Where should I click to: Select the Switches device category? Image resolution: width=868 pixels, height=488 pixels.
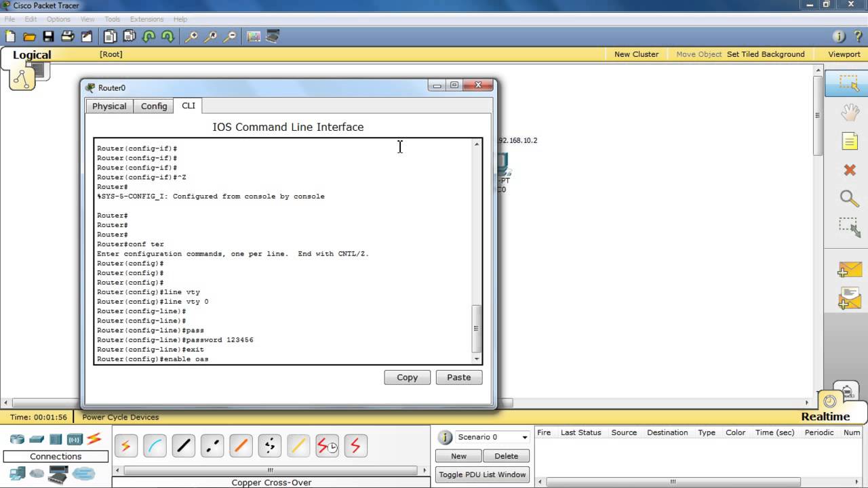[36, 439]
